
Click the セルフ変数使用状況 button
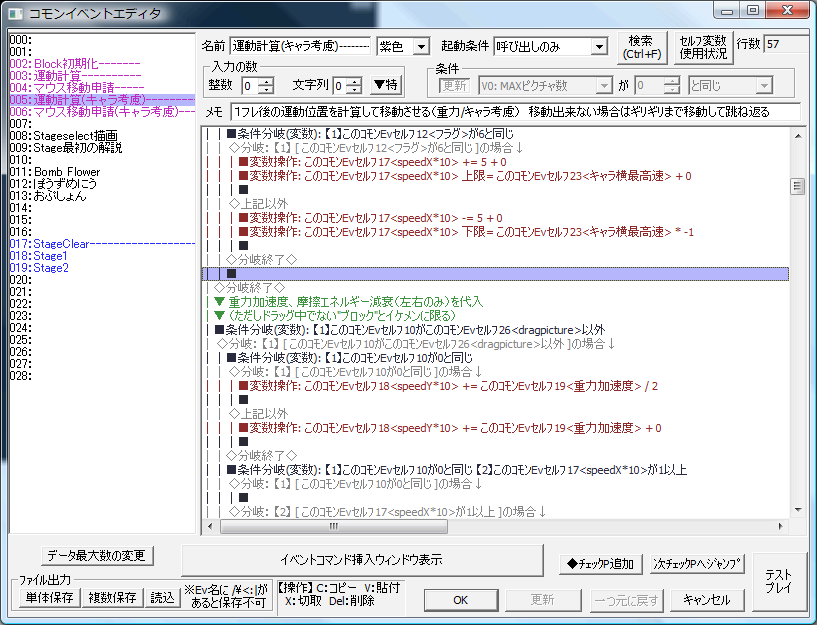(703, 47)
